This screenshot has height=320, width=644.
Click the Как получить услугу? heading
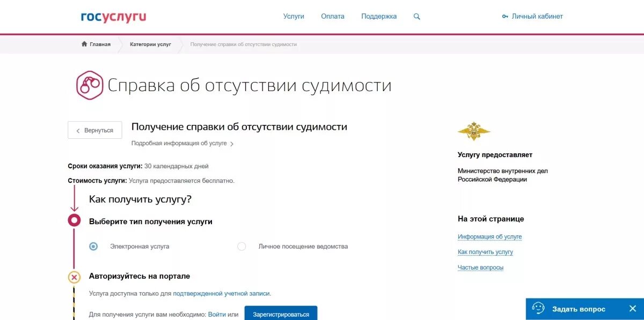click(x=140, y=199)
